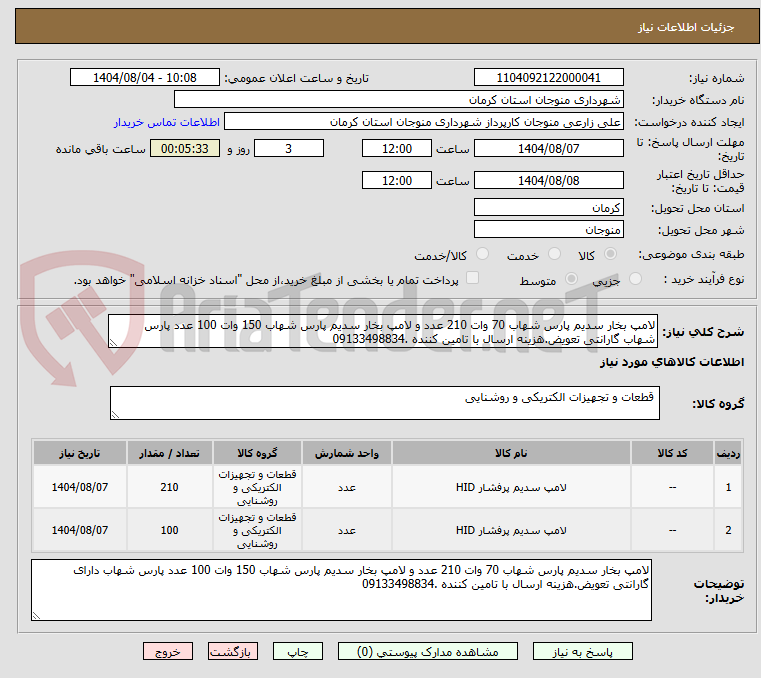The image size is (761, 678).
Task: Click the quantity 100 cell
Action: [169, 530]
